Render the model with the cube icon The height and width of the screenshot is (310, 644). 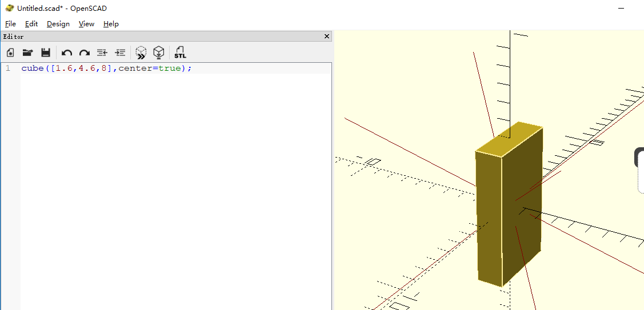coord(159,53)
